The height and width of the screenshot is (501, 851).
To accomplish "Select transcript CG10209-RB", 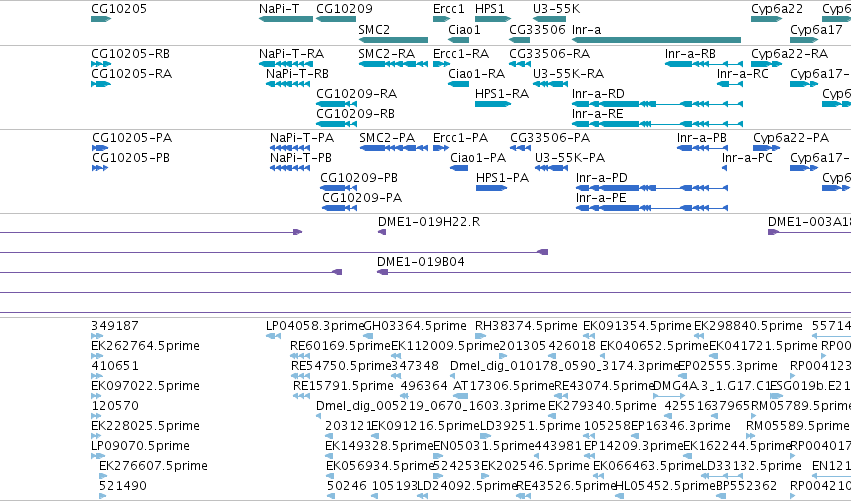I will 355,114.
